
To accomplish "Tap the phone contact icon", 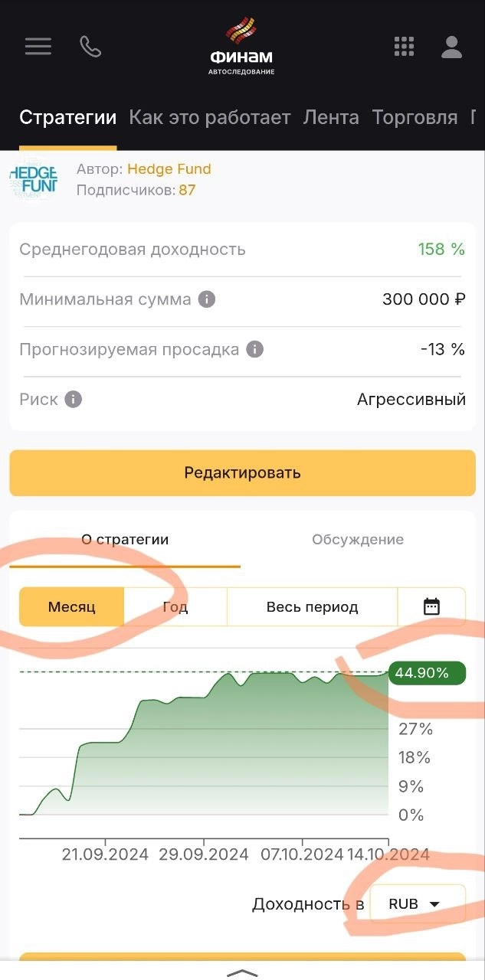I will pos(90,46).
